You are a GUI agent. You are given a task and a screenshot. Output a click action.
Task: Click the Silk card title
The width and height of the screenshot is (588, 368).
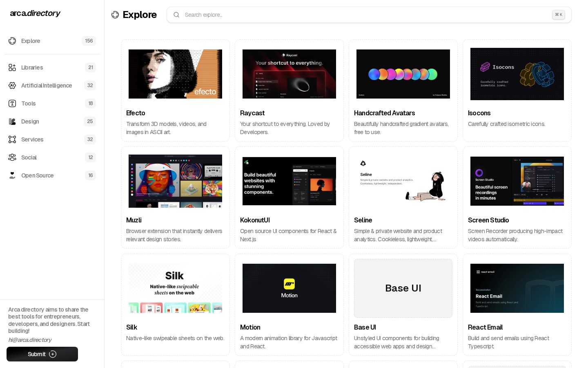click(131, 328)
